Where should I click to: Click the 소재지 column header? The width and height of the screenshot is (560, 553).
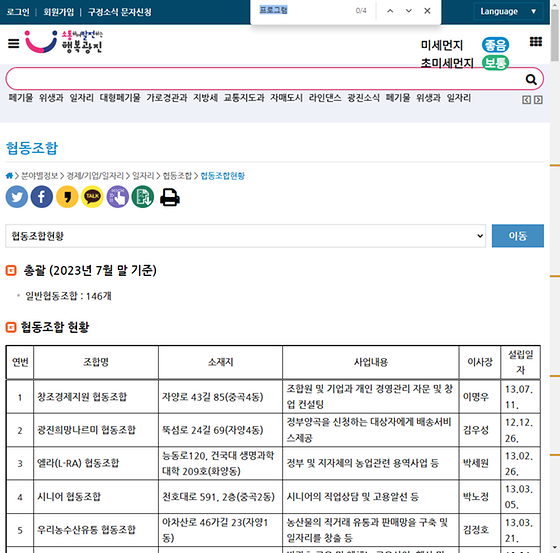220,362
